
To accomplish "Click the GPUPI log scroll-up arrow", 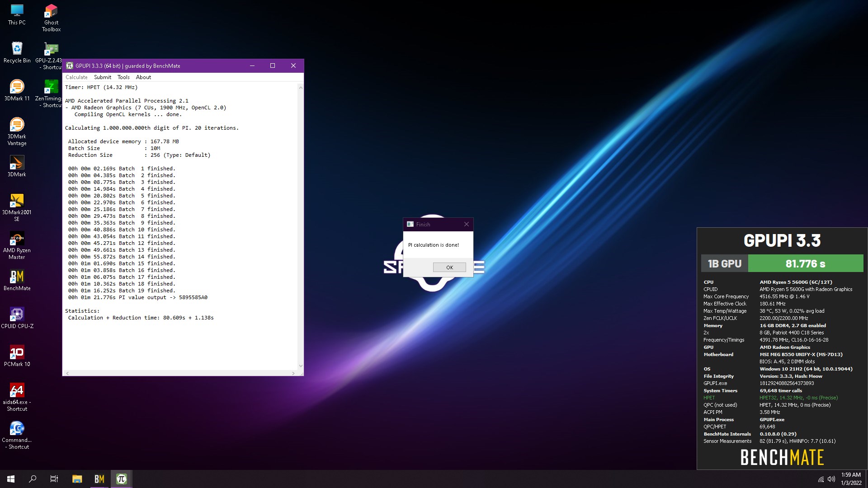I will 301,88.
